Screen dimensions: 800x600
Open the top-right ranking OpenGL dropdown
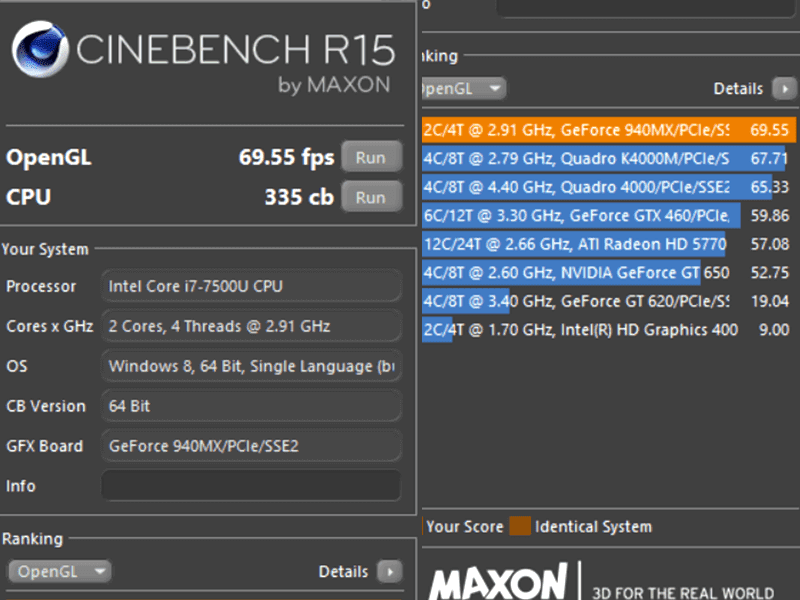(x=463, y=89)
